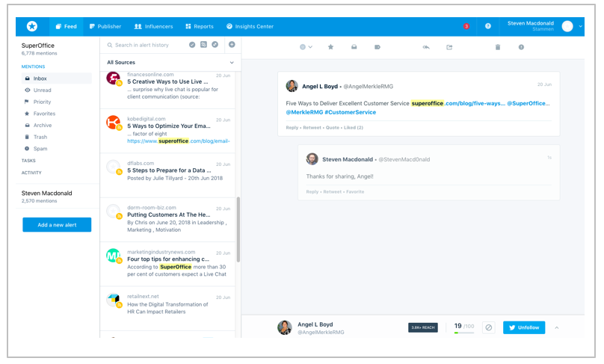Click the share export icon in the toolbar
Screen dimensions: 604x364
pyautogui.click(x=449, y=47)
